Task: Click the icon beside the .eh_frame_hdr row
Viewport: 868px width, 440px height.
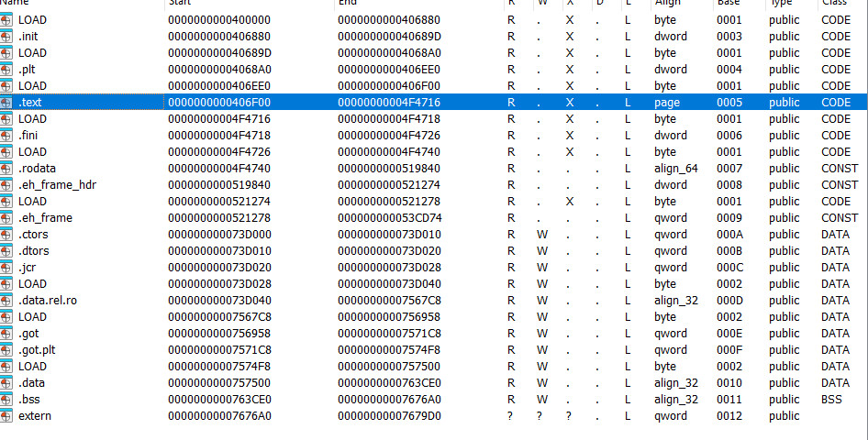Action: click(7, 184)
